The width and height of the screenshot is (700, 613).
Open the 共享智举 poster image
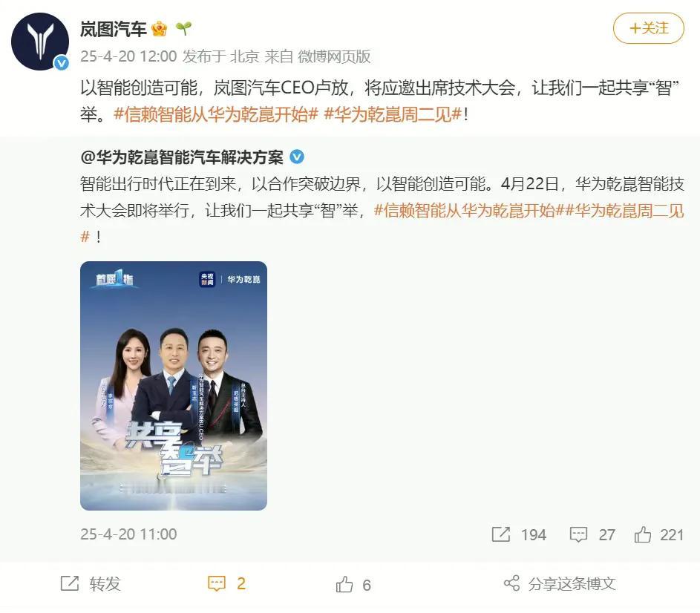174,386
